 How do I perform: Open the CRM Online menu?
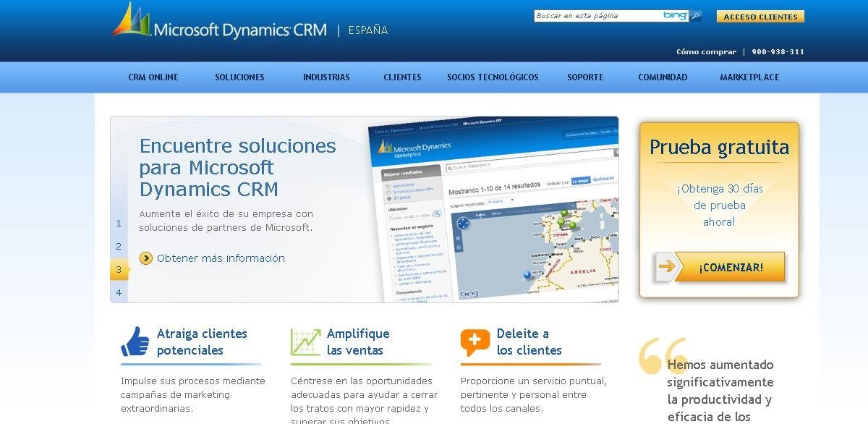click(x=153, y=77)
